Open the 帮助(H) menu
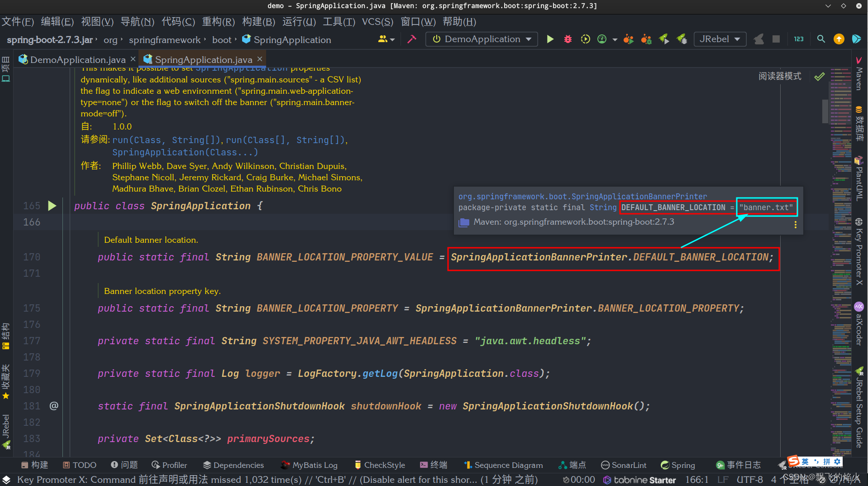The image size is (868, 486). tap(459, 22)
